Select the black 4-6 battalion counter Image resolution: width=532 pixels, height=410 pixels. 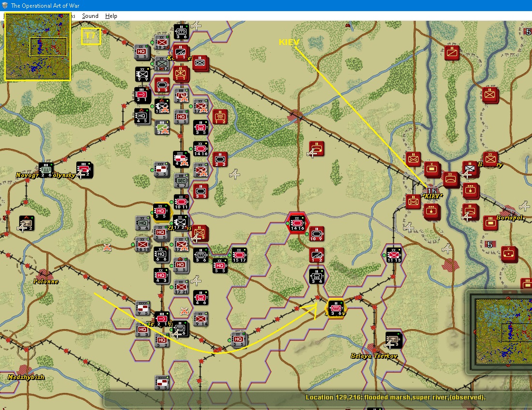point(201,298)
